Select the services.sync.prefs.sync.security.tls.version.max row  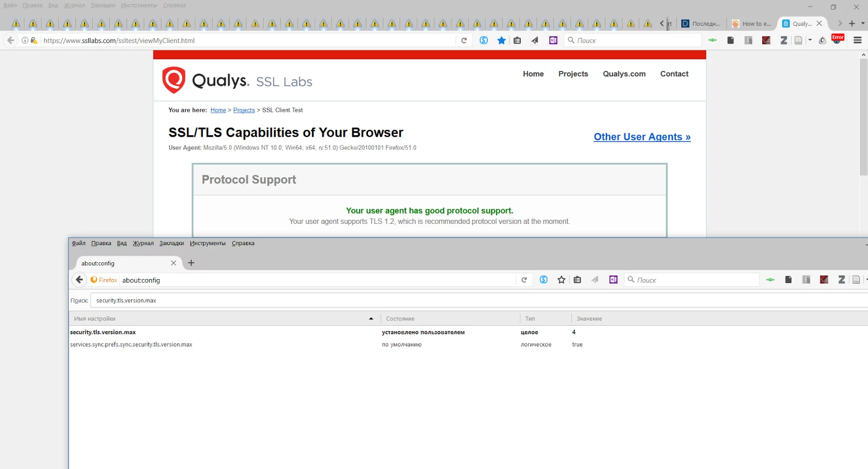(468, 344)
